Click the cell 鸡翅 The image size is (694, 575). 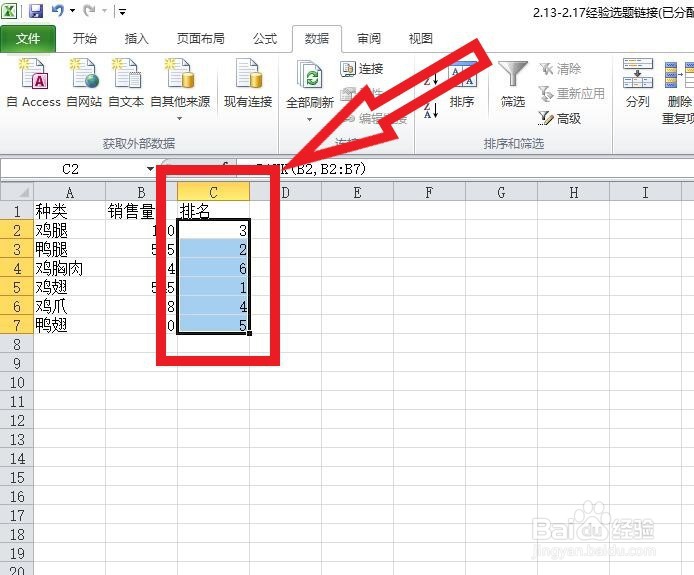(69, 287)
